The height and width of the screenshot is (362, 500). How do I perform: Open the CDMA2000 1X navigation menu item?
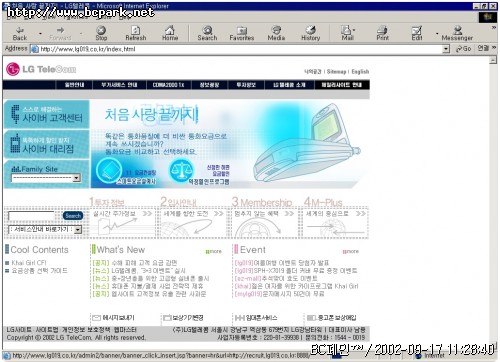(168, 85)
